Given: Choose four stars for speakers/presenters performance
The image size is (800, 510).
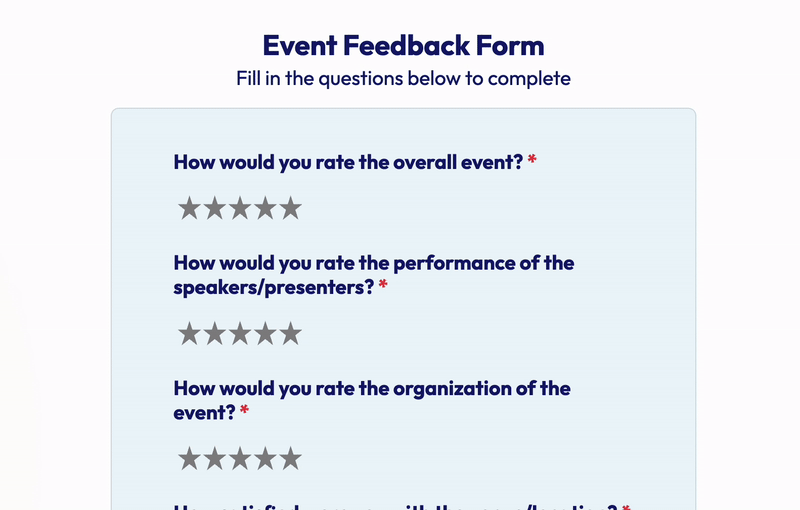Looking at the screenshot, I should (x=265, y=334).
